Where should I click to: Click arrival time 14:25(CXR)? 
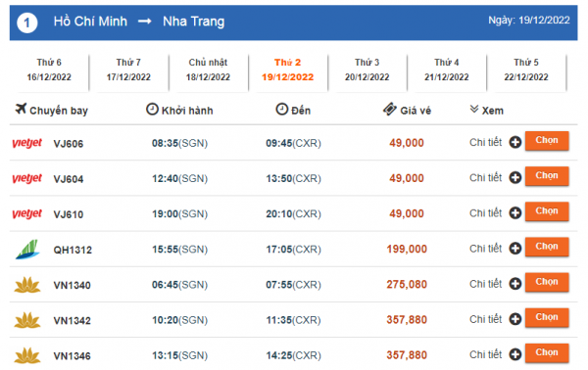pyautogui.click(x=294, y=355)
